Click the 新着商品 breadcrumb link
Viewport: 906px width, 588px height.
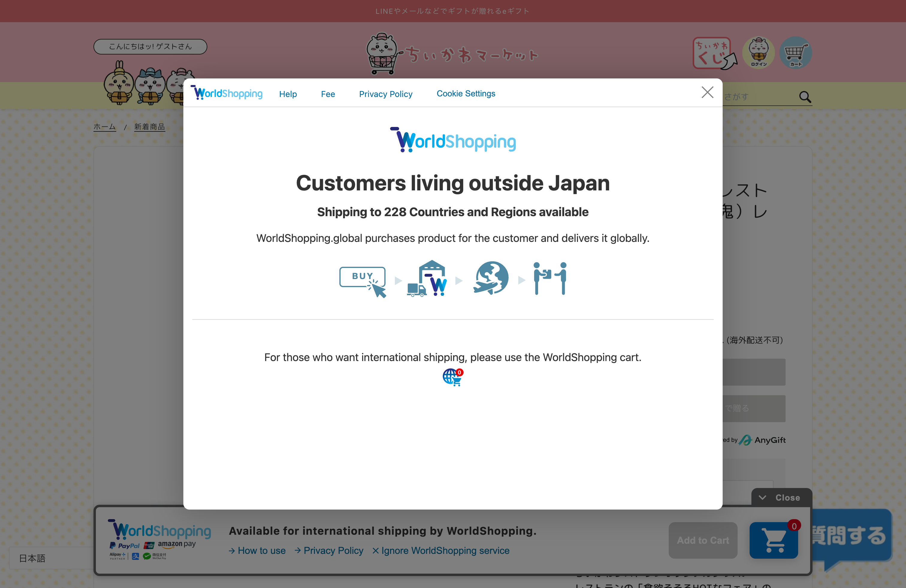point(150,127)
